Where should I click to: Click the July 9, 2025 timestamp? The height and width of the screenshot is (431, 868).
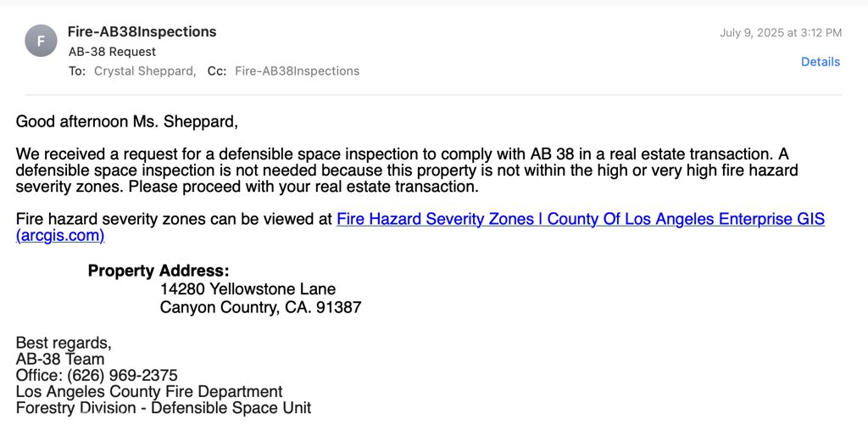click(x=780, y=33)
